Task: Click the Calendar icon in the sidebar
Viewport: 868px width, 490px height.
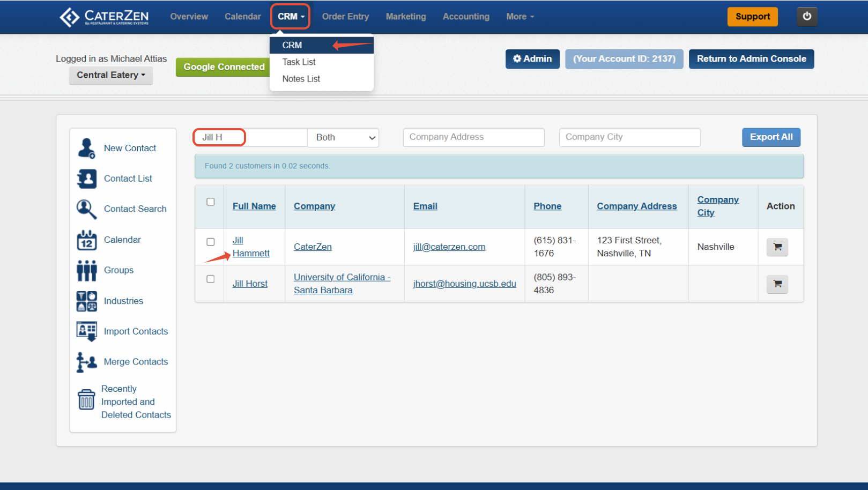Action: (x=86, y=240)
